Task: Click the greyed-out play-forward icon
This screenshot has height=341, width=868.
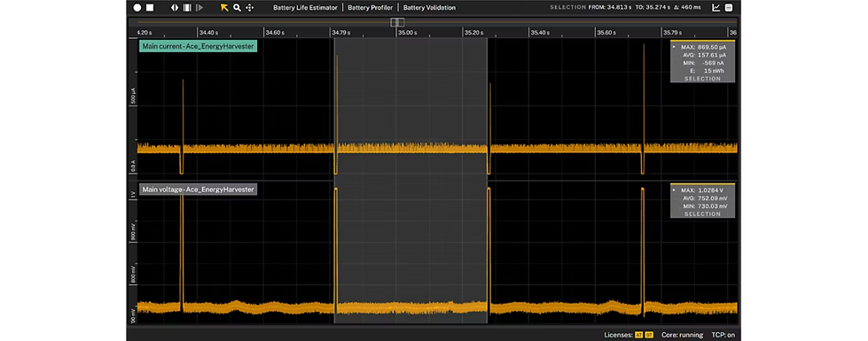Action: point(200,8)
